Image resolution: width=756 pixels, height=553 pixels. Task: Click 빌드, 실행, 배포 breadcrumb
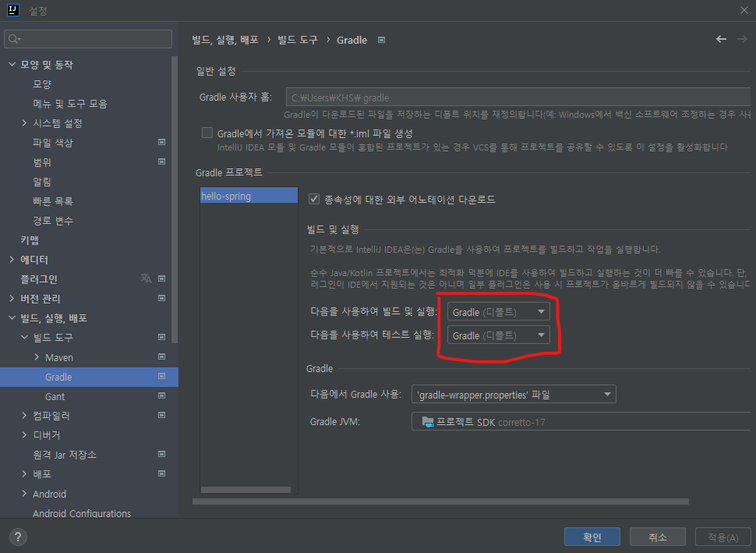point(225,40)
